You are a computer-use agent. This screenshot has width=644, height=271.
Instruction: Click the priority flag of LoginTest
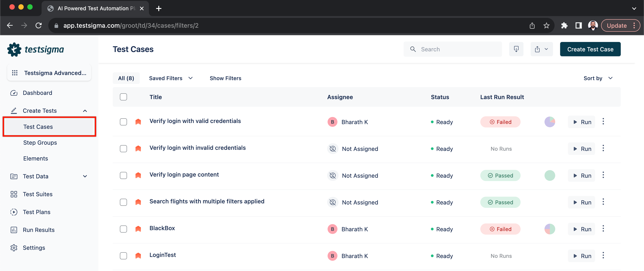click(138, 256)
